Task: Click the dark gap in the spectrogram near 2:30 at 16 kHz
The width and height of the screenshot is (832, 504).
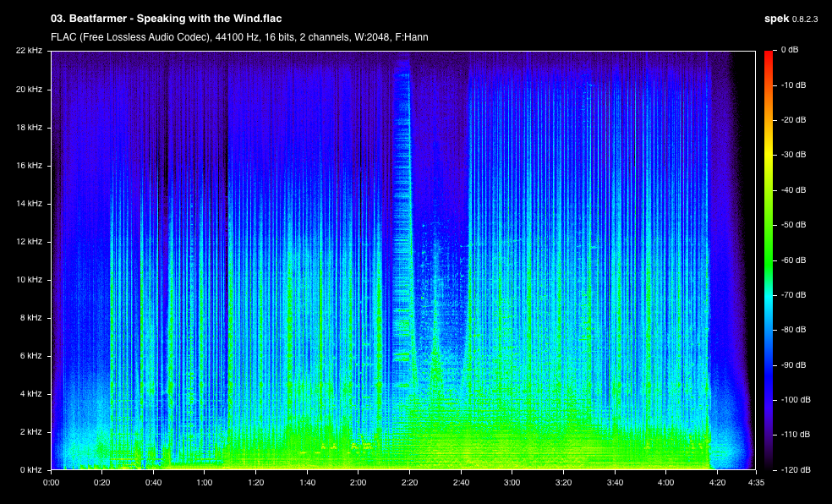Action: click(x=435, y=166)
